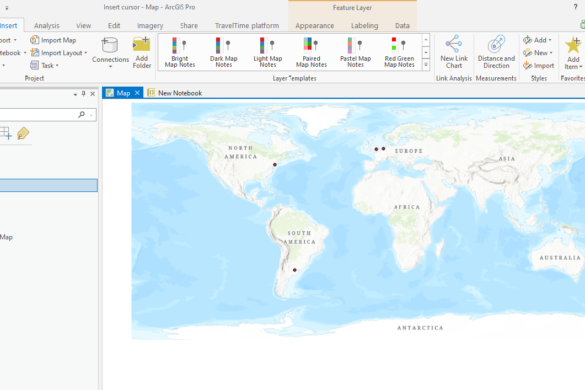Click the Import styles button
585x390 pixels.
pos(539,66)
